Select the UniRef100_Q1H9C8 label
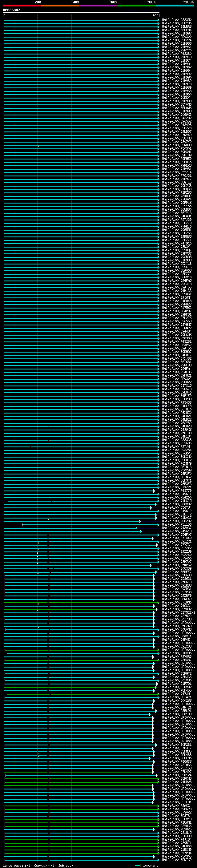Viewport: 197px width, 868px height. click(177, 57)
